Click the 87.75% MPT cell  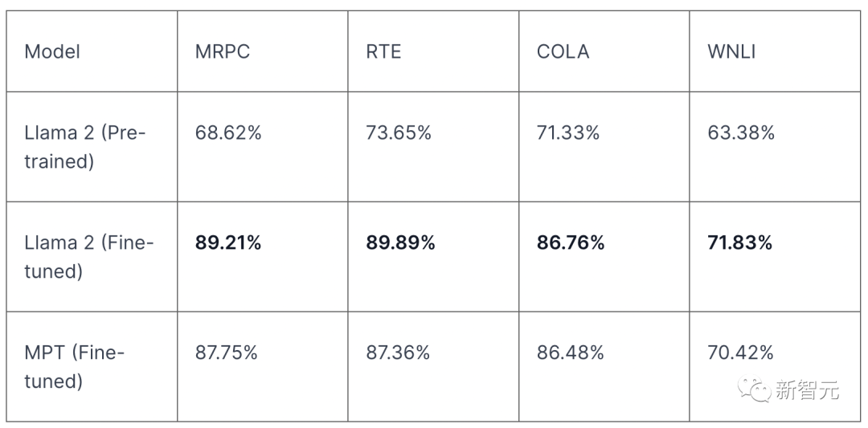(x=227, y=352)
